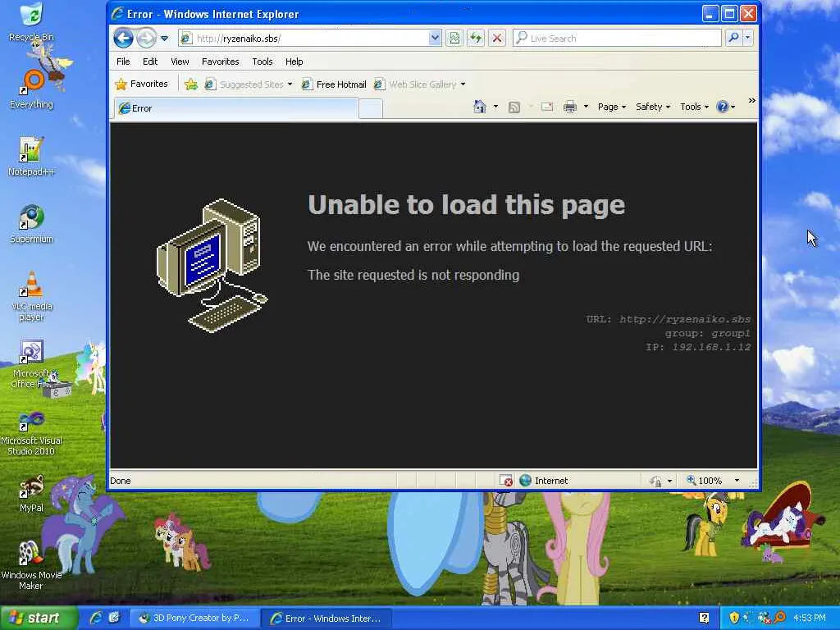Click the system clock showing 4:53 PM
The width and height of the screenshot is (840, 630).
point(810,618)
